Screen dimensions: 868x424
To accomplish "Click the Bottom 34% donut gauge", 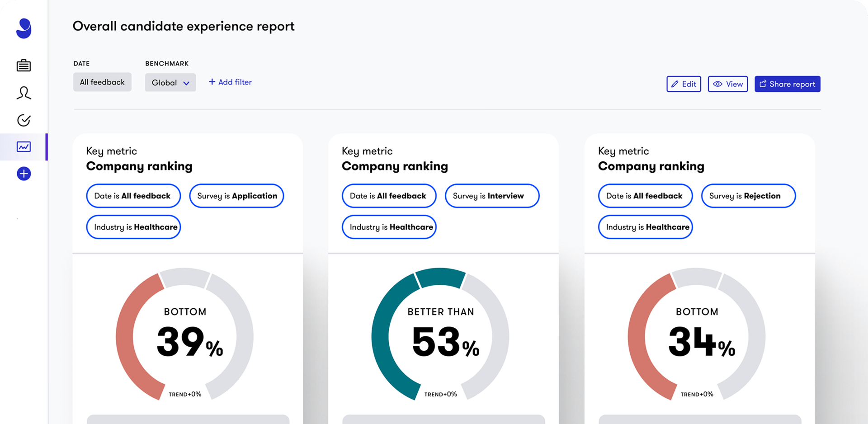I will [x=697, y=334].
